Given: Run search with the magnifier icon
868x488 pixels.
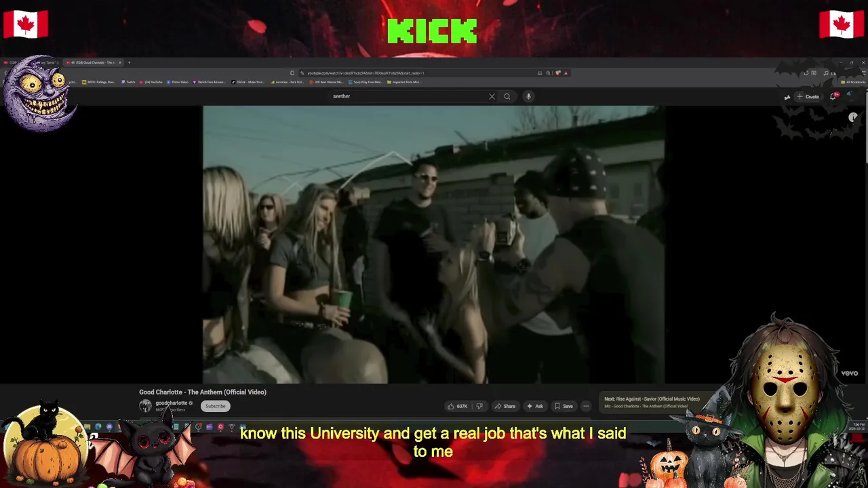Looking at the screenshot, I should click(507, 96).
